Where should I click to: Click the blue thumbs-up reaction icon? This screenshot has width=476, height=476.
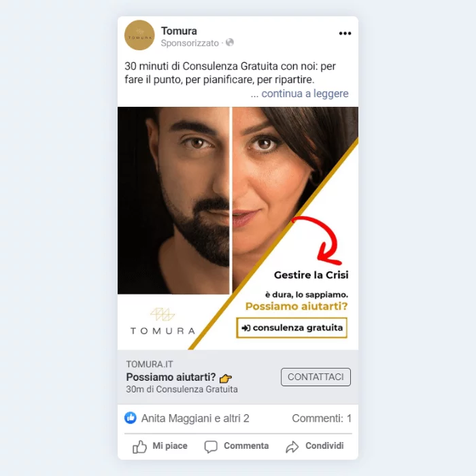pos(131,418)
